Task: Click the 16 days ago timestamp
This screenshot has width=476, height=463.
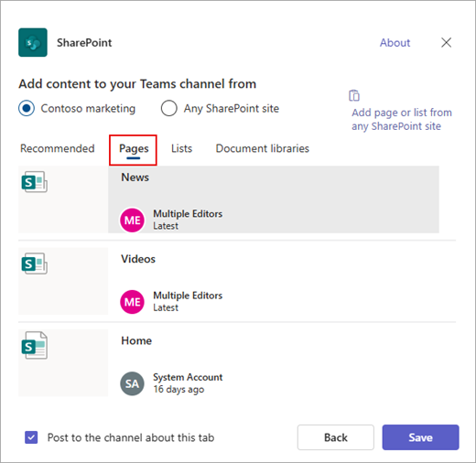Action: click(178, 390)
